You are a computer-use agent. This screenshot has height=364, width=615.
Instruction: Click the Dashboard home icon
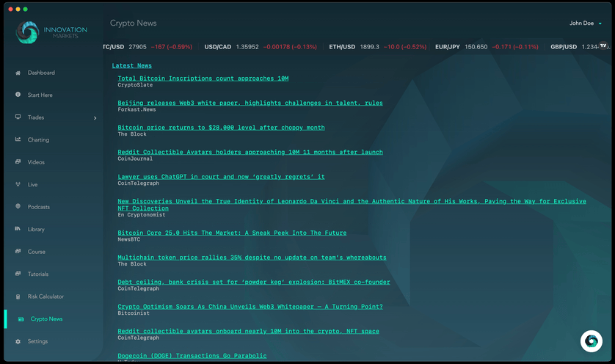18,73
